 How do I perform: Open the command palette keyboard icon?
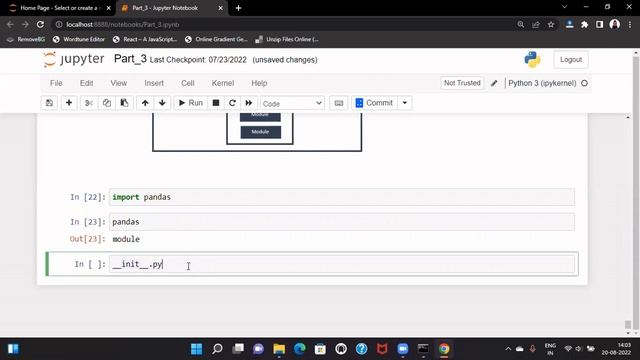pyautogui.click(x=339, y=103)
